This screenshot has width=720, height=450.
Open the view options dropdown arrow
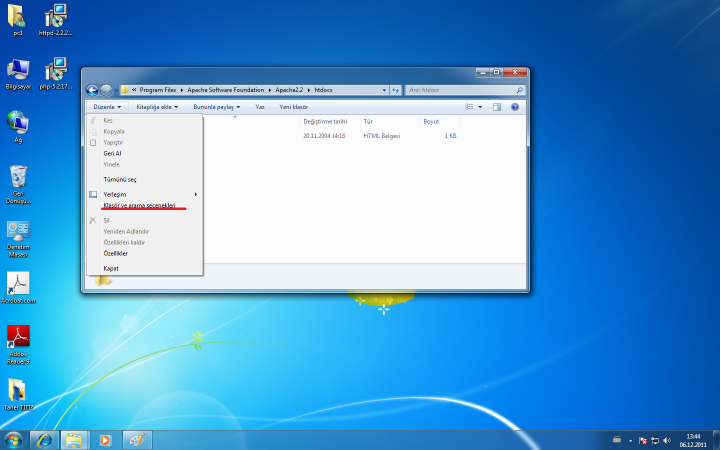click(x=481, y=106)
